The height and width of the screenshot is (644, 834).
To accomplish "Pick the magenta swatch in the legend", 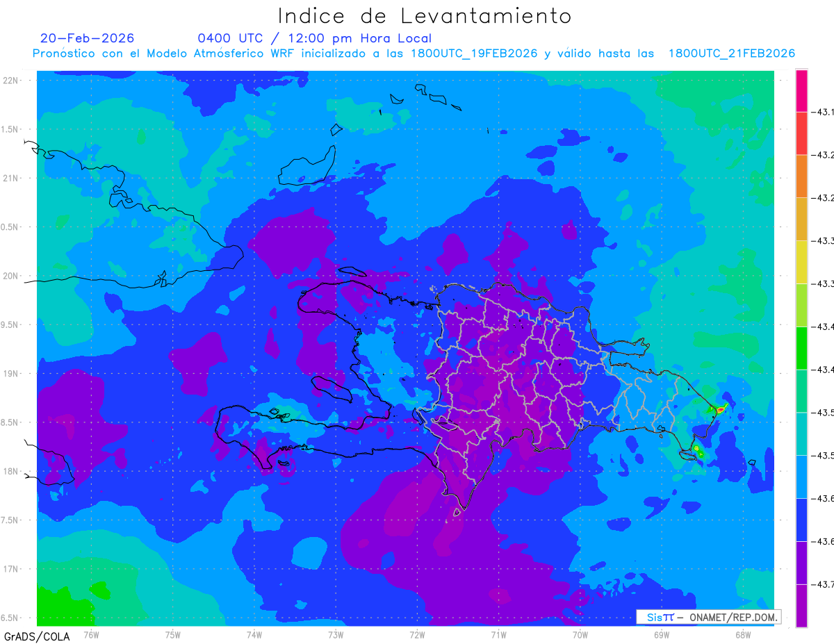I will (x=801, y=90).
